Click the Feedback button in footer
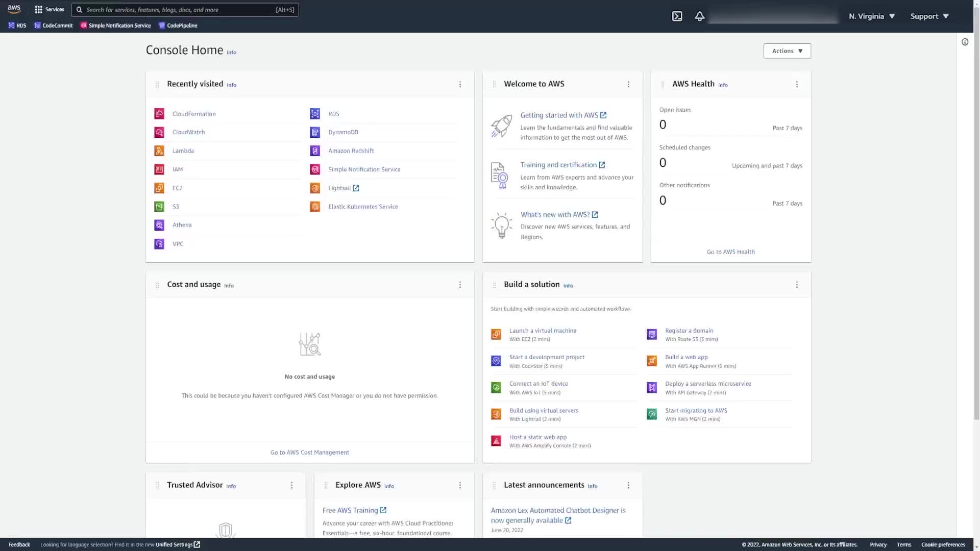The image size is (980, 551). coord(19,545)
